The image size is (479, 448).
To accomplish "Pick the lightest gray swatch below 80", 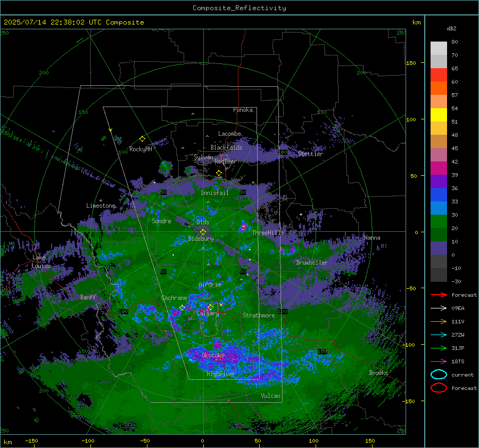I will pyautogui.click(x=439, y=48).
